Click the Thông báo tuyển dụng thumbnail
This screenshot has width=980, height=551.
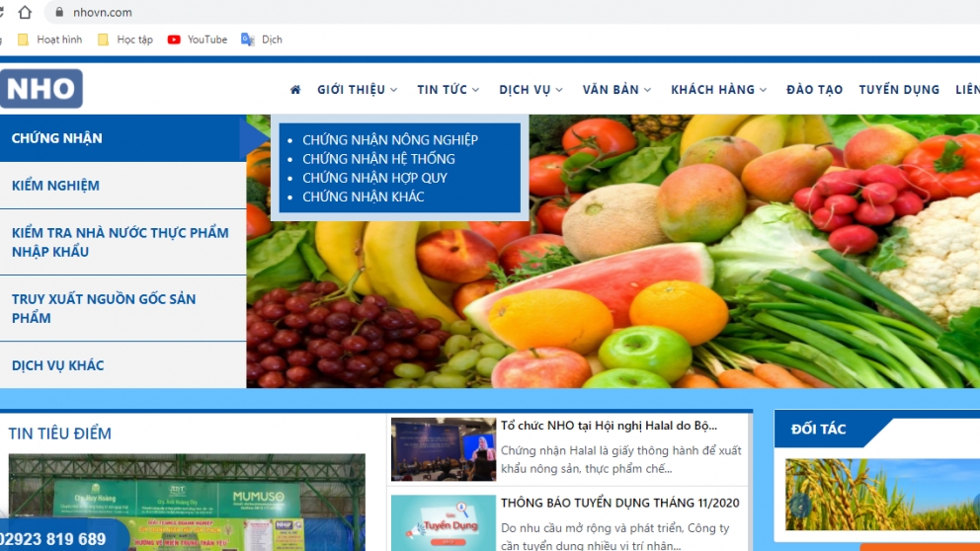click(443, 522)
